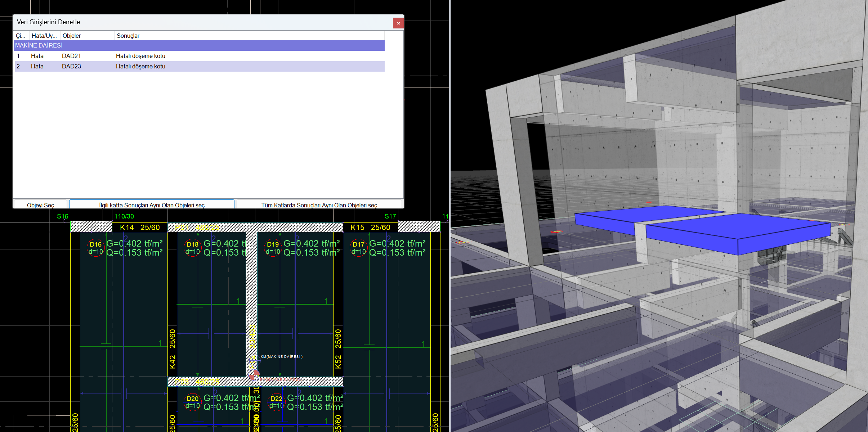Click the Hata/Uy... column header
The image size is (868, 432).
pos(44,36)
